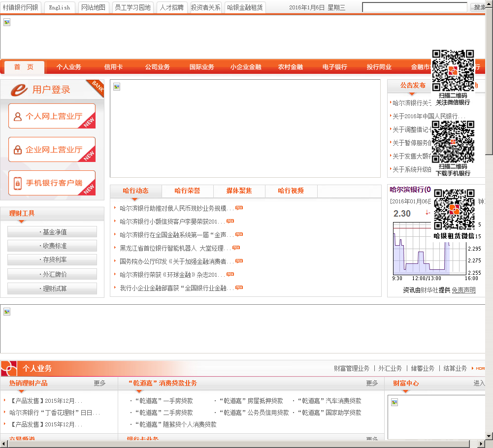The image size is (493, 448).
Task: Click the broken image icon in middle banner strip
Action: click(x=7, y=312)
